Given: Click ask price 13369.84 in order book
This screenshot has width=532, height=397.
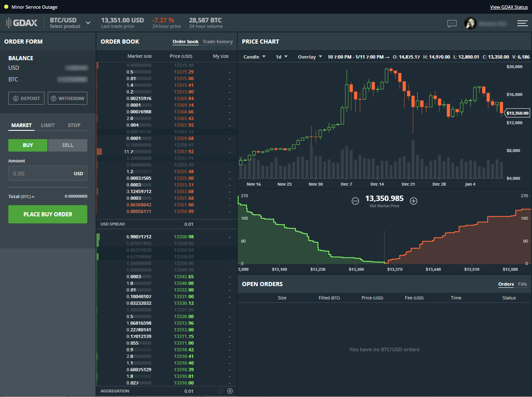Looking at the screenshot, I should (x=184, y=98).
